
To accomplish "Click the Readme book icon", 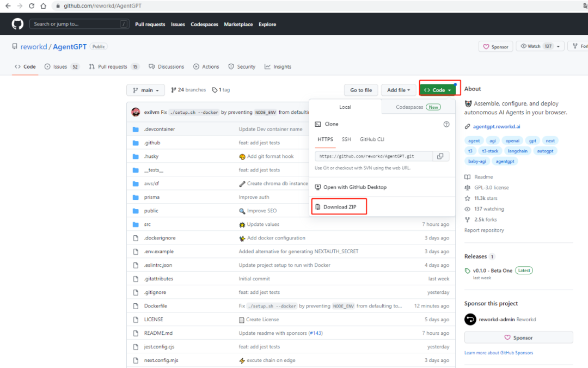I will [x=467, y=177].
